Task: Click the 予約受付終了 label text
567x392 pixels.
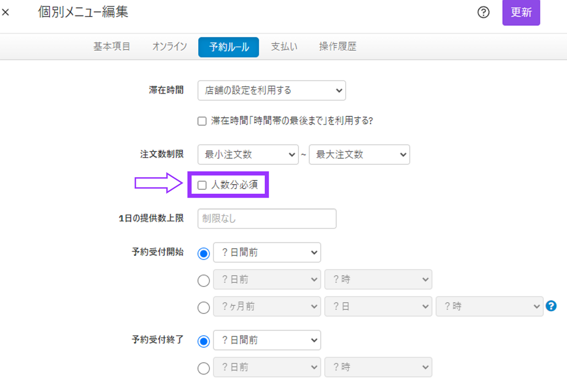Action: coord(157,340)
